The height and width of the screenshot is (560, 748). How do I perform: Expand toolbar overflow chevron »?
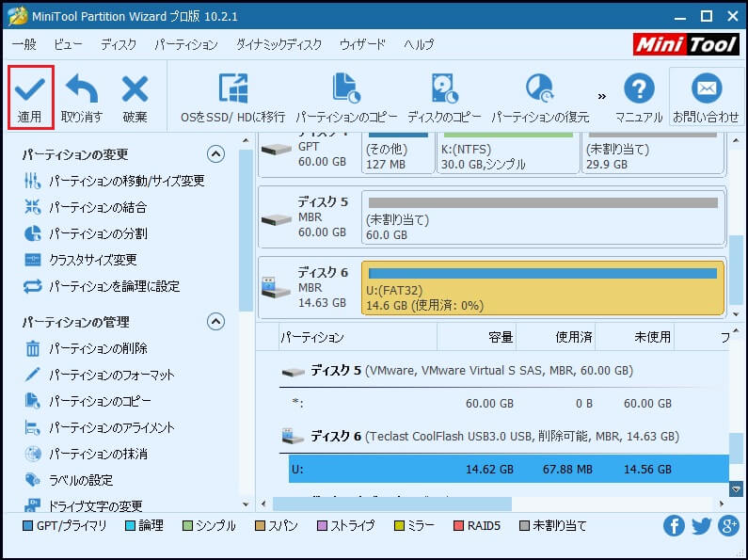602,96
